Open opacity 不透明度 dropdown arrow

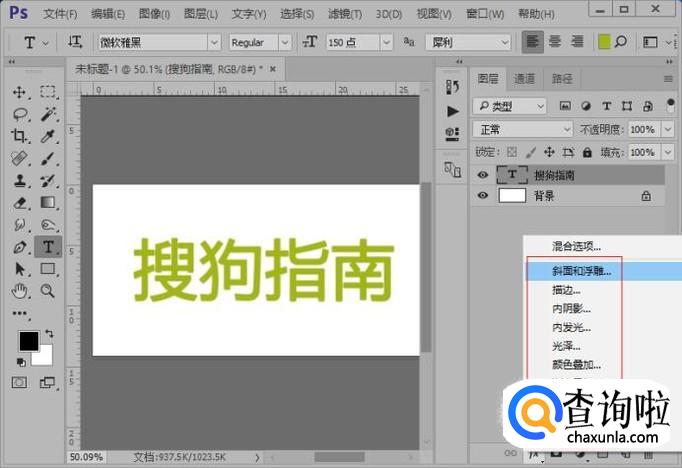point(668,129)
